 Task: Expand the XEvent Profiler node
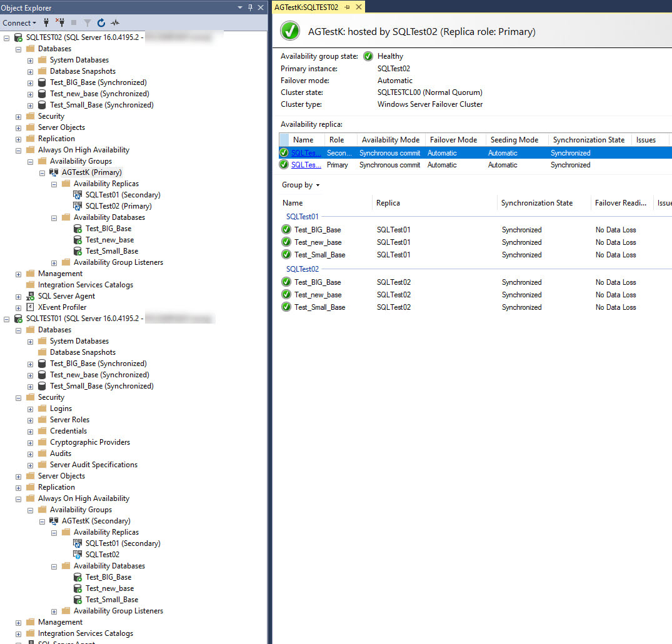[18, 308]
